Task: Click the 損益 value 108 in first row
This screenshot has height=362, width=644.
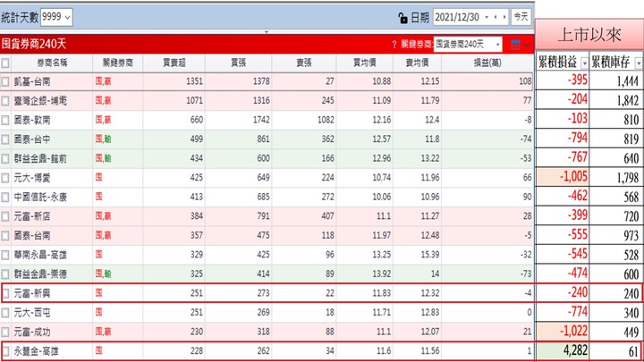Action: (525, 81)
